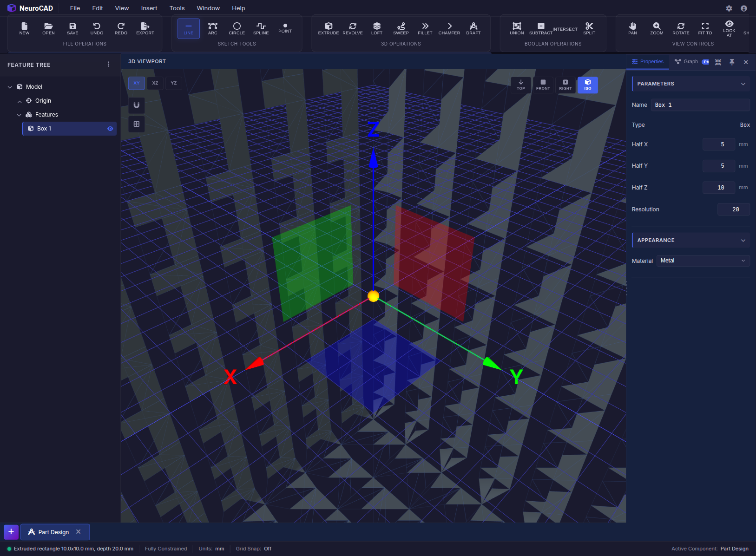This screenshot has height=556, width=756.
Task: Select the Extrude tool
Action: coord(329,28)
